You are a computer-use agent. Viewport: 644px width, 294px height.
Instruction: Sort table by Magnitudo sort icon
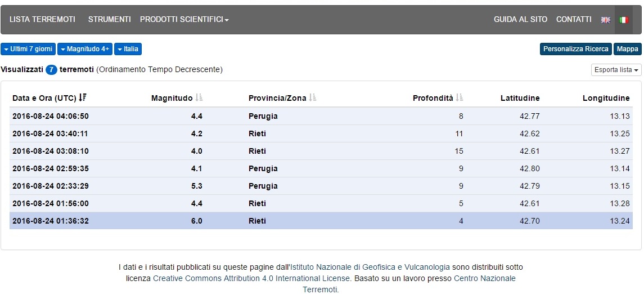click(x=199, y=98)
